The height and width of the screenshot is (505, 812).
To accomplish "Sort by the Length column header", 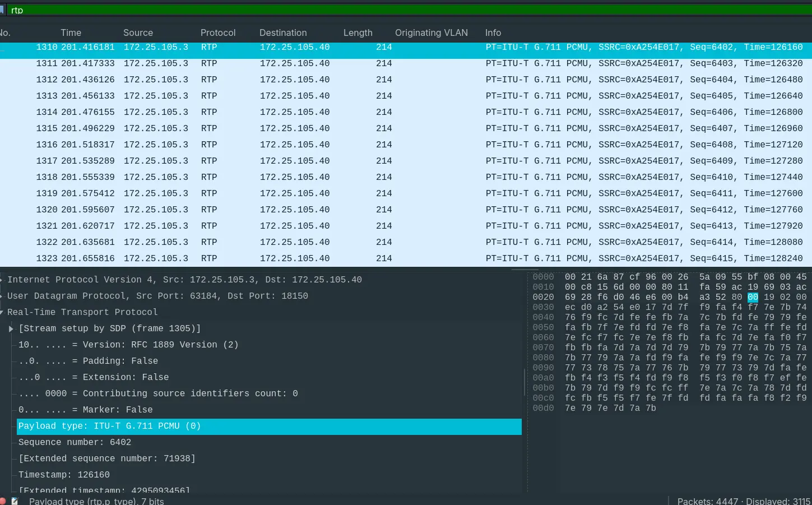I will point(358,33).
